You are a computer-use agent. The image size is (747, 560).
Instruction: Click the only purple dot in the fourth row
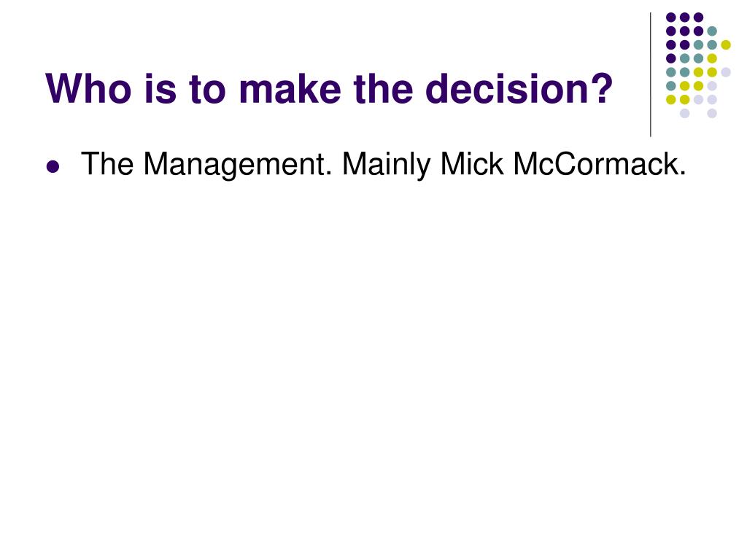click(x=671, y=58)
